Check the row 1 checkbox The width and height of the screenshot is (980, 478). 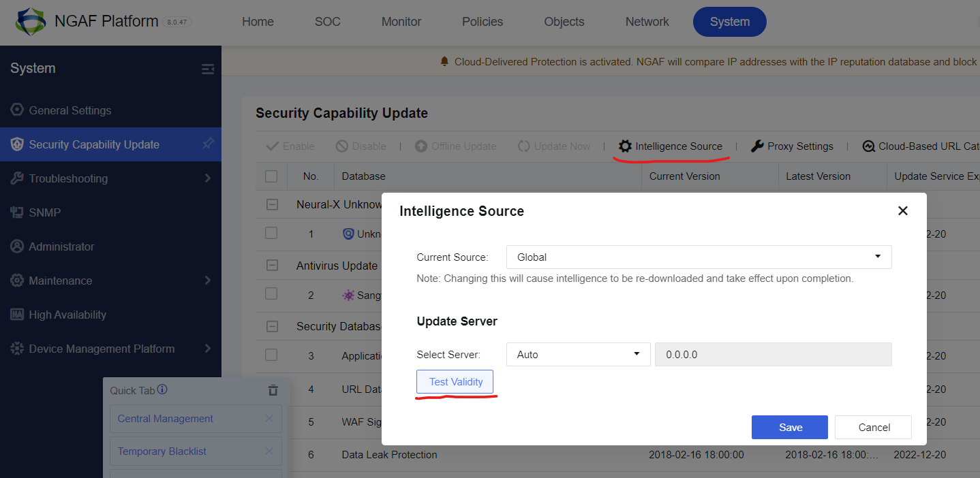tap(271, 233)
